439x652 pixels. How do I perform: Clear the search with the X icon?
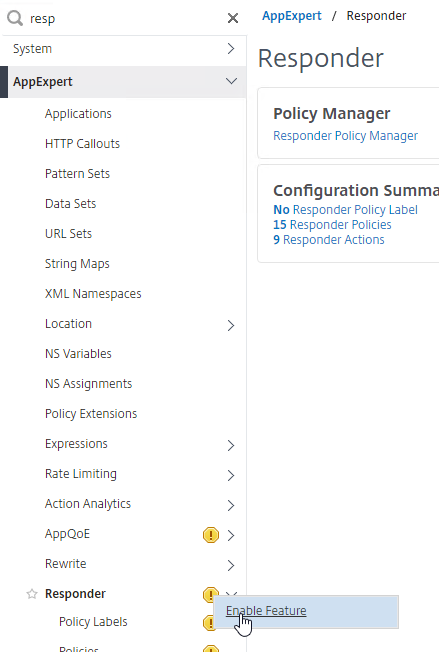[233, 18]
